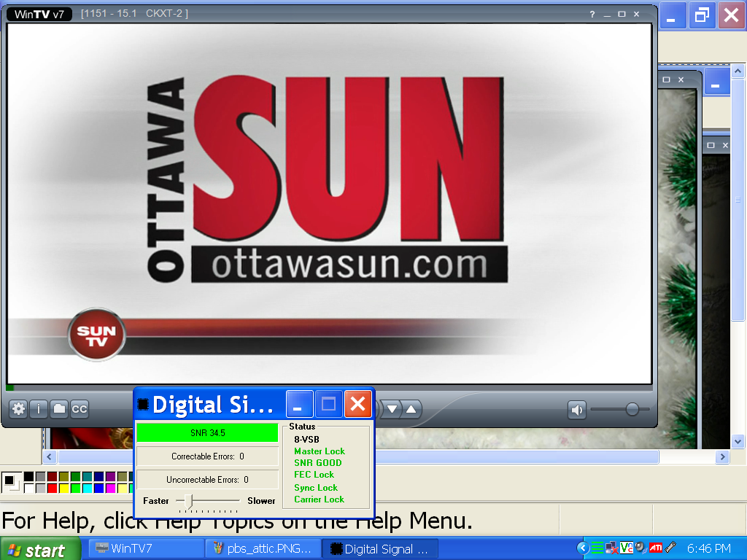Expand hidden system tray icons with arrow
This screenshot has height=560, width=747.
click(583, 548)
